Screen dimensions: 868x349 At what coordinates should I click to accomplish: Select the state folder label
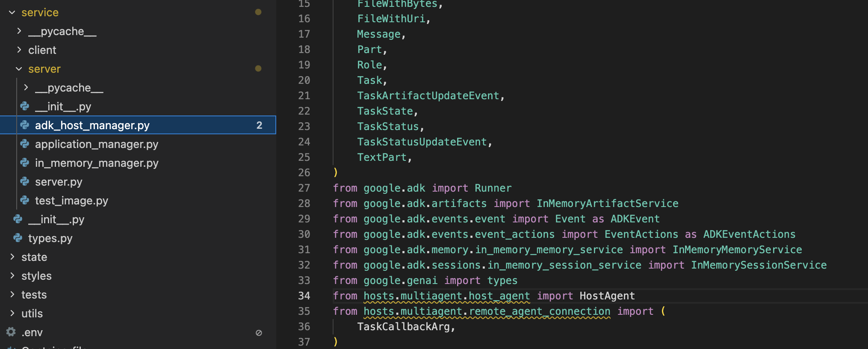pos(34,257)
